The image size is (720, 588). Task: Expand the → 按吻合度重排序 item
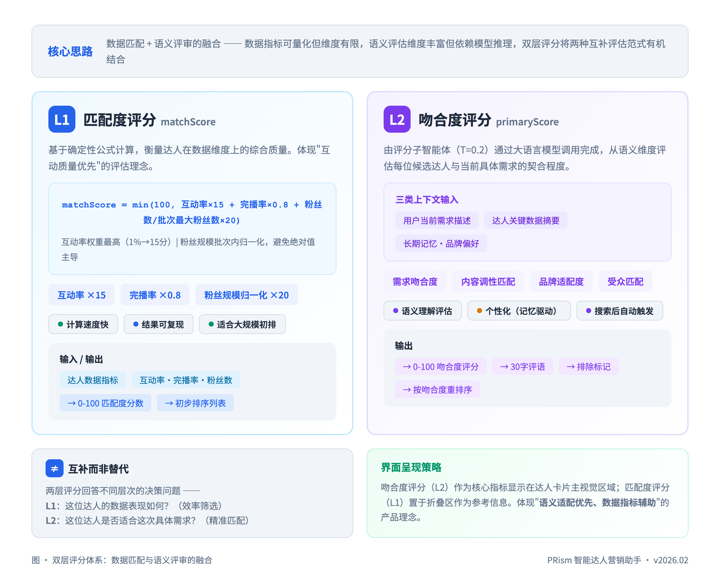pos(437,390)
